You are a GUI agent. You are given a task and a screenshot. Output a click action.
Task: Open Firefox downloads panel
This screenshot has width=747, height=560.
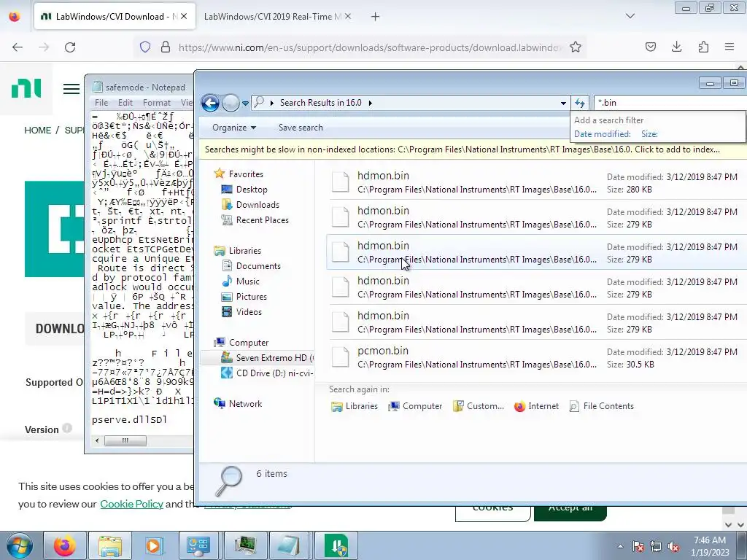click(676, 47)
